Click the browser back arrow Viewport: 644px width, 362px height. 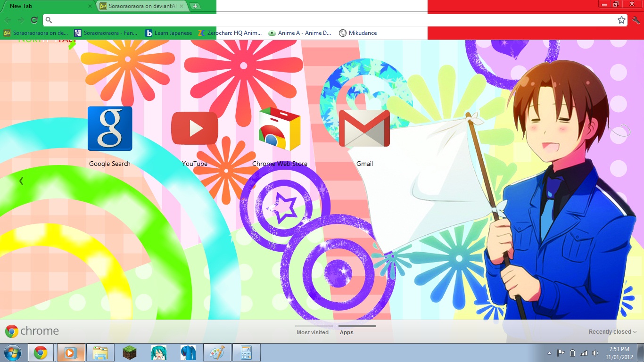[8, 20]
